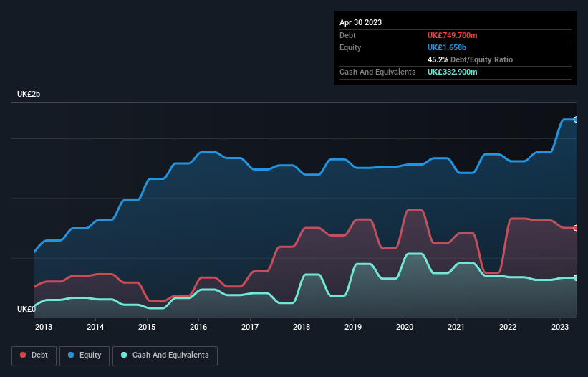This screenshot has width=588, height=377.
Task: Click the Cash And Equivalents tooltip label
Action: 377,72
